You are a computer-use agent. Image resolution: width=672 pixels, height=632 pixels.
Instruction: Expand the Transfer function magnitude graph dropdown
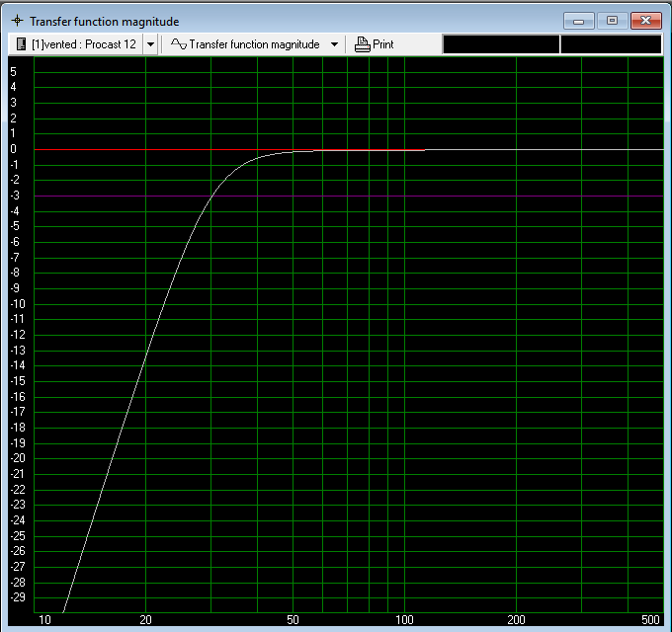(335, 44)
